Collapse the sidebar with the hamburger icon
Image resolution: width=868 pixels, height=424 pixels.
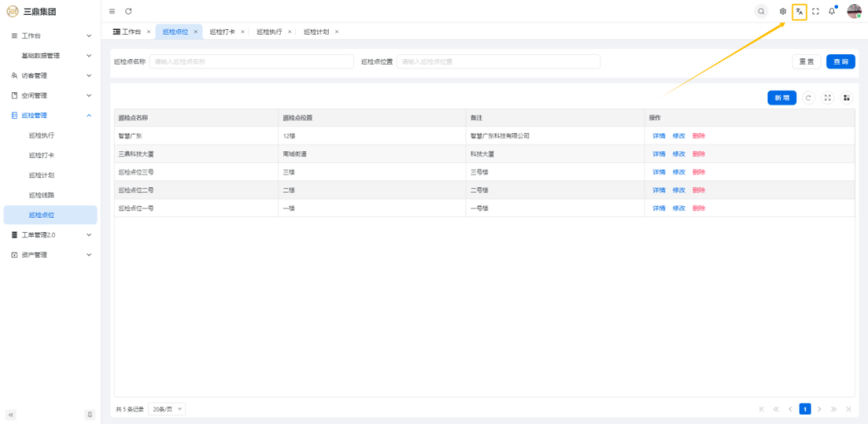pos(112,12)
